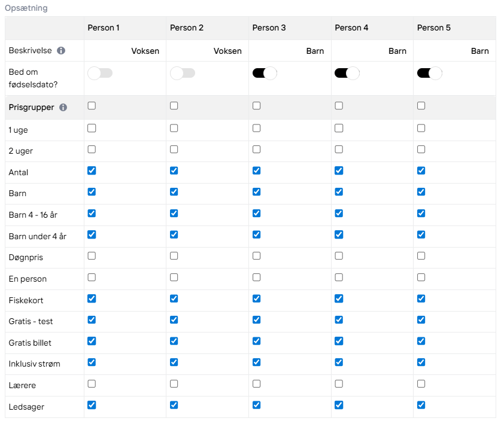This screenshot has height=427, width=504.
Task: Turn on birthdate toggle for Person 2
Action: pos(182,73)
